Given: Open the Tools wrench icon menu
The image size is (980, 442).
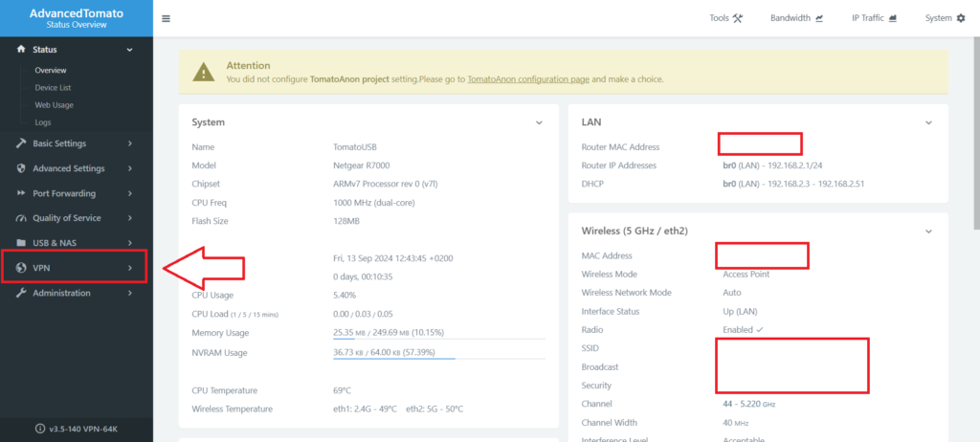Looking at the screenshot, I should click(737, 18).
